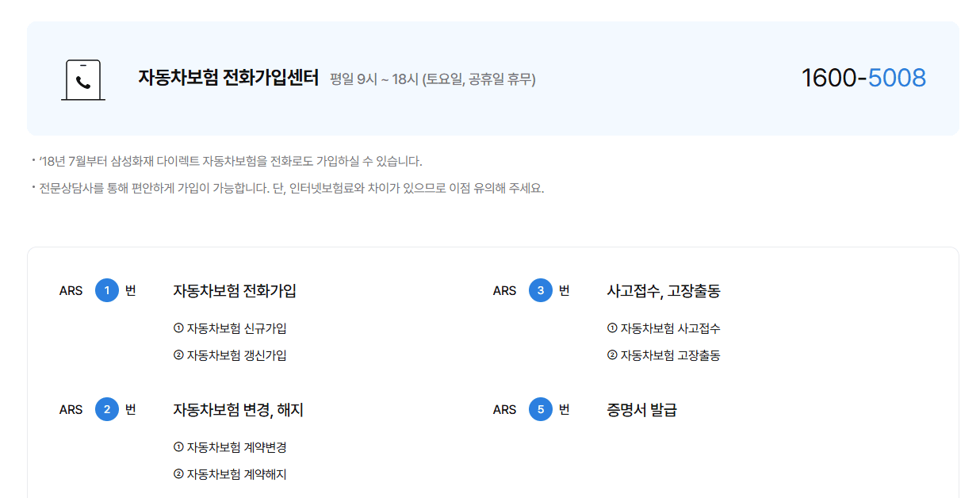Click the ARS number 3 circle badge

541,290
